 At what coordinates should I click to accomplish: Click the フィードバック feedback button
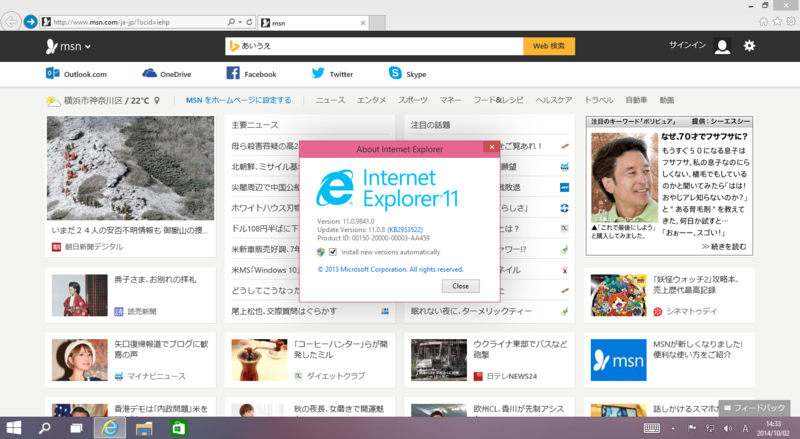[754, 408]
